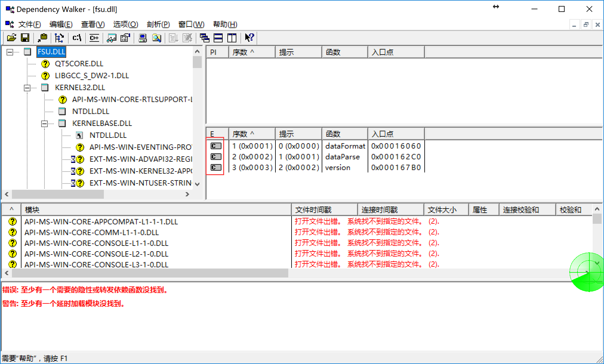This screenshot has height=364, width=604.
Task: Sort exports by E column header
Action: (x=218, y=134)
